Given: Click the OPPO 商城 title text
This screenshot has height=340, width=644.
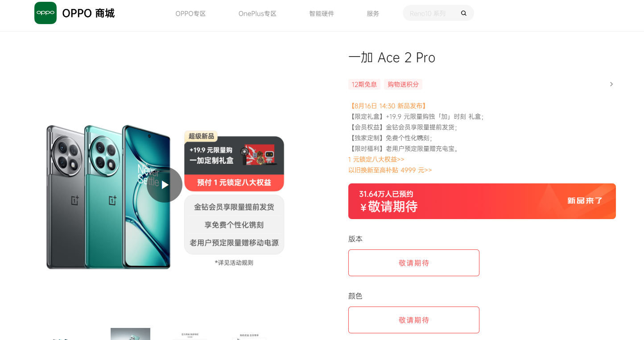Looking at the screenshot, I should pyautogui.click(x=88, y=13).
